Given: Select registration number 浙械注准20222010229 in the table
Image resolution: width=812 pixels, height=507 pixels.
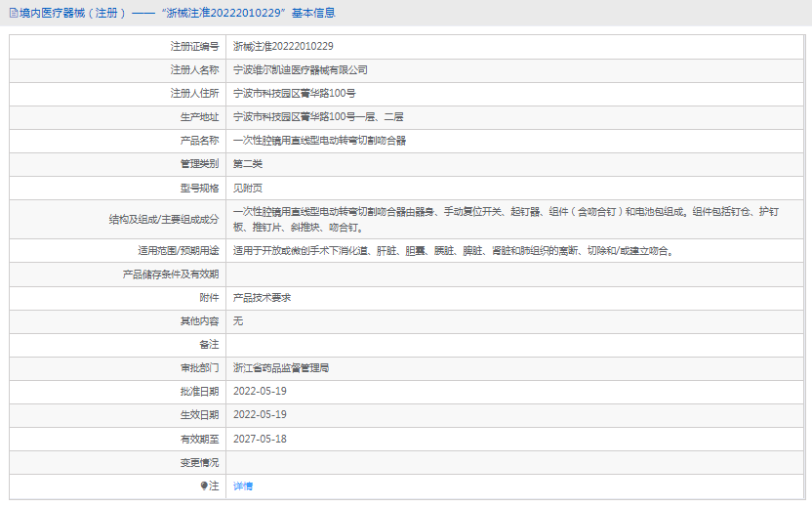Looking at the screenshot, I should coord(283,47).
